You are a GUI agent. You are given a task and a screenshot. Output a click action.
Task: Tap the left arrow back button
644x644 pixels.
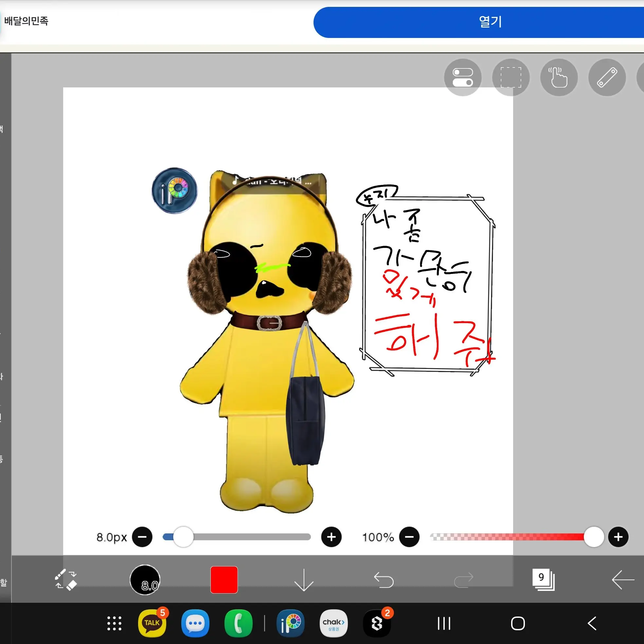click(623, 580)
